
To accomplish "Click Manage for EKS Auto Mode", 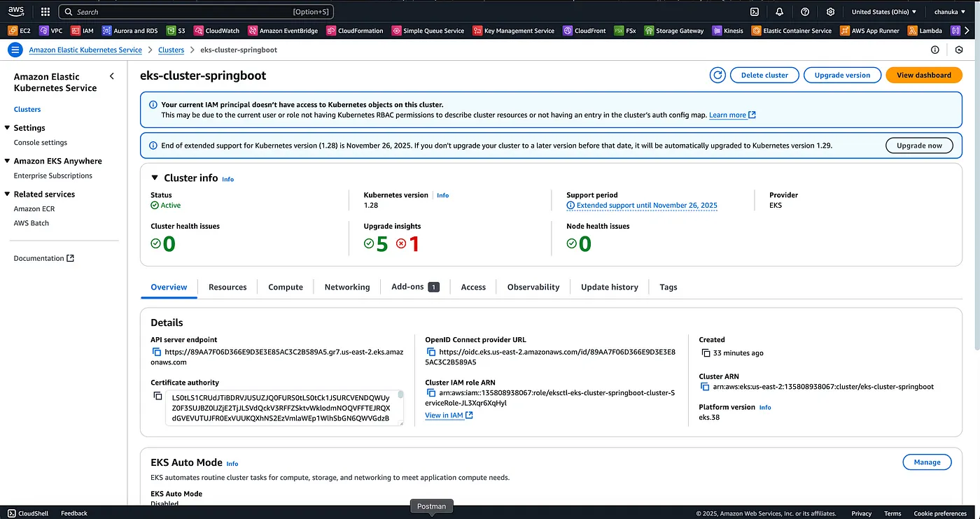I will [927, 462].
